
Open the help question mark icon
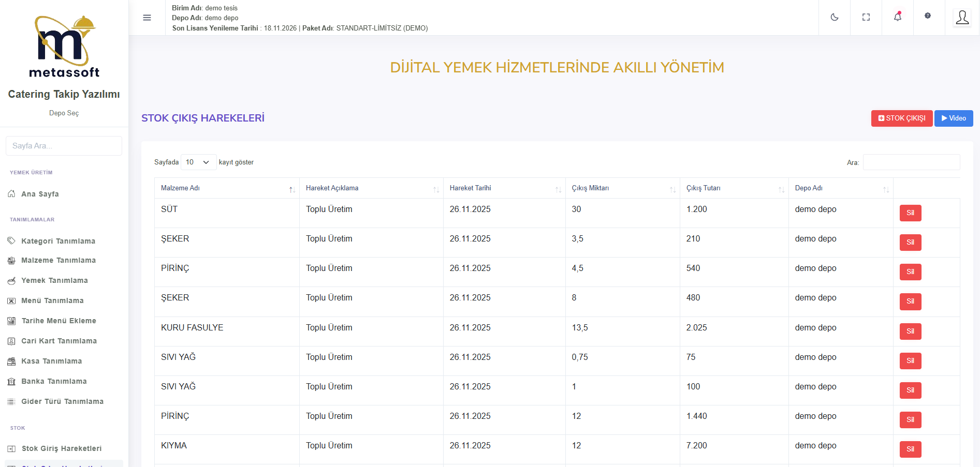927,16
